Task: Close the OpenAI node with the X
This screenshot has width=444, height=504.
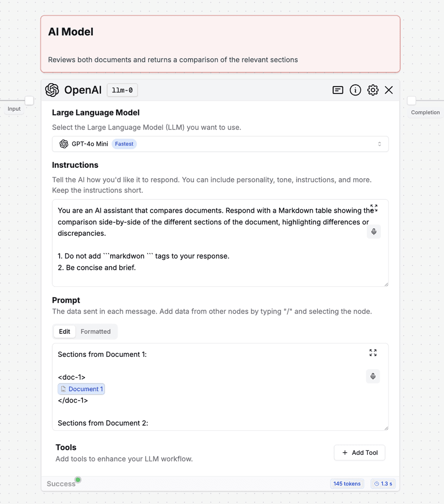Action: (x=389, y=90)
